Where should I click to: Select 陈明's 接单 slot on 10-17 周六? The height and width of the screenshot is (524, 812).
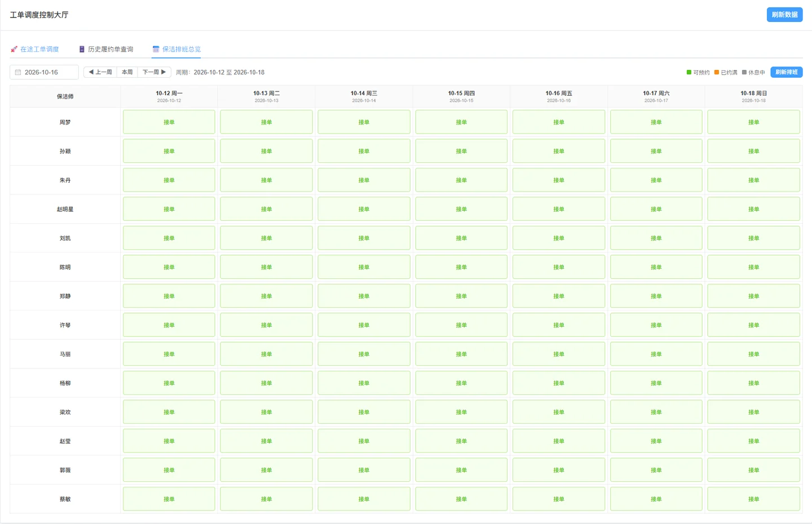click(656, 267)
